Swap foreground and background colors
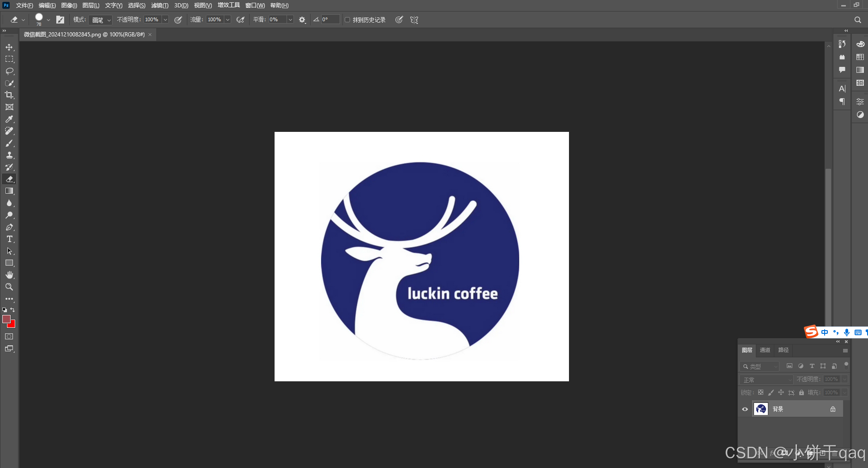This screenshot has height=468, width=868. coord(13,310)
